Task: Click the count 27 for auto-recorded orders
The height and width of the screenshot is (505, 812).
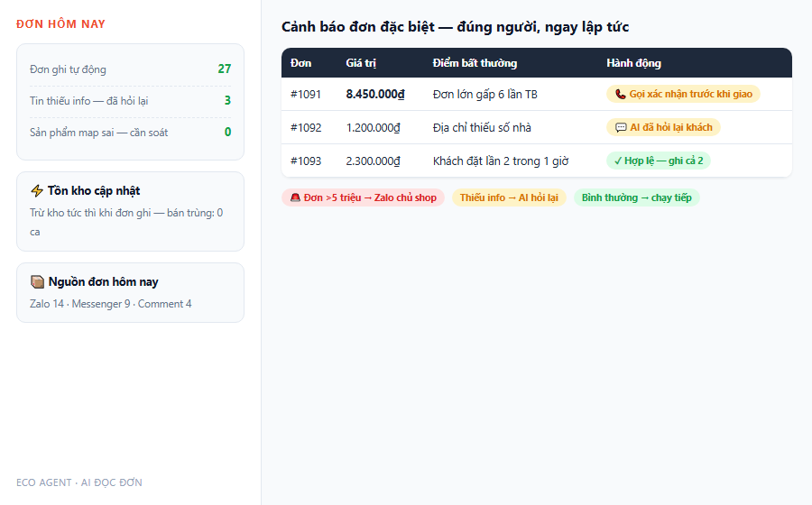Action: pyautogui.click(x=225, y=69)
